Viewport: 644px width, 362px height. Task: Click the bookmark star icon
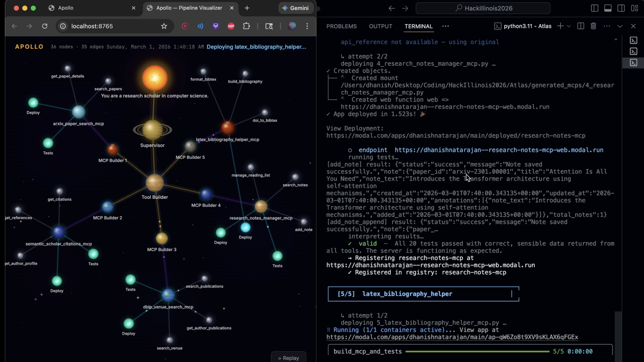click(x=164, y=26)
